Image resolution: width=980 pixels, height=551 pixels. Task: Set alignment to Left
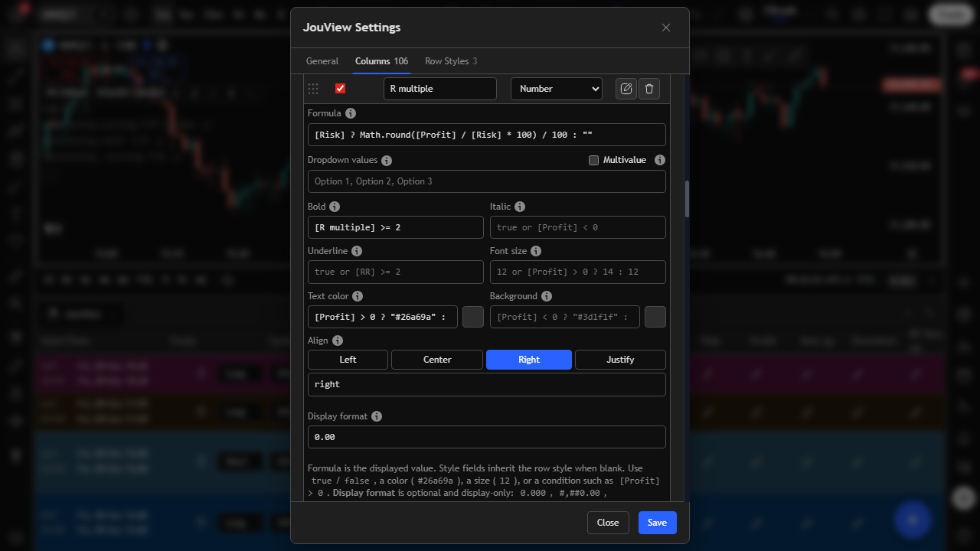click(x=348, y=360)
